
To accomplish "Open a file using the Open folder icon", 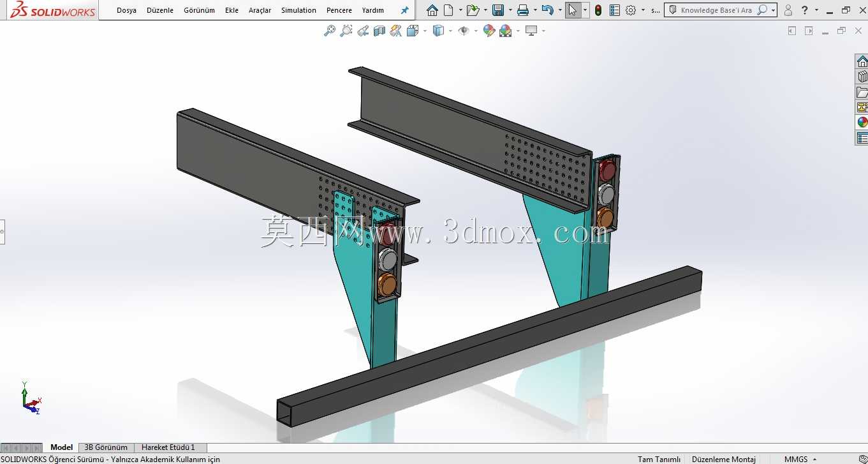I will click(x=472, y=10).
